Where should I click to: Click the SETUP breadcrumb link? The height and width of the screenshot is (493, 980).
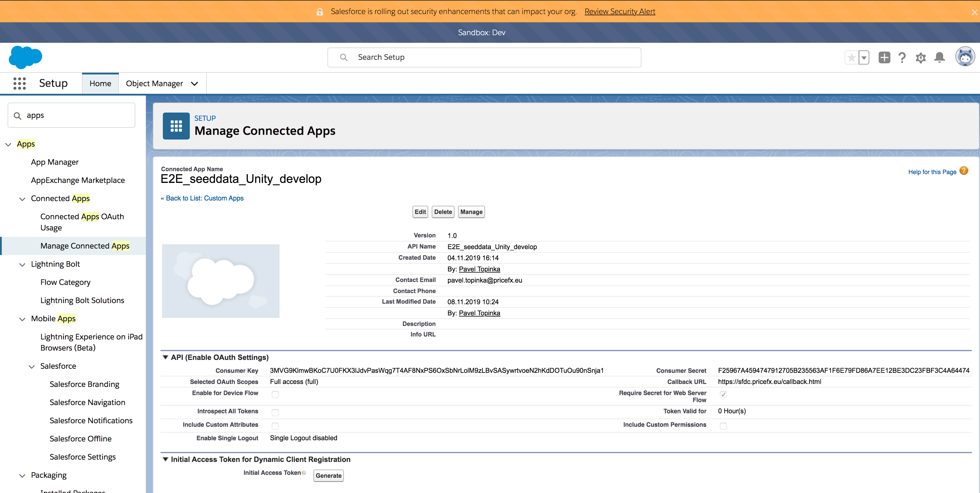205,118
